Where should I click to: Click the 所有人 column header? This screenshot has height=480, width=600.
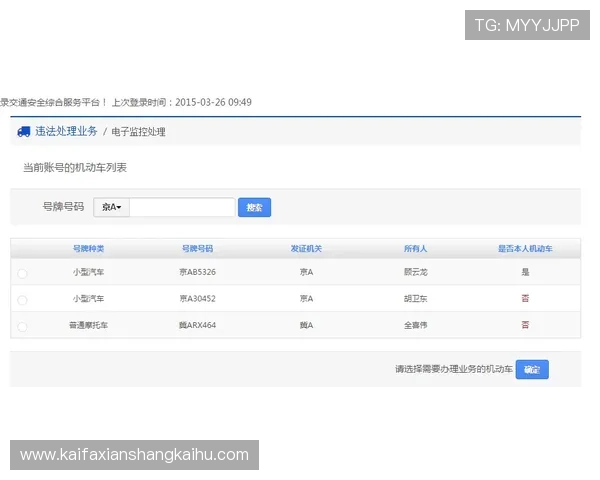click(x=416, y=248)
